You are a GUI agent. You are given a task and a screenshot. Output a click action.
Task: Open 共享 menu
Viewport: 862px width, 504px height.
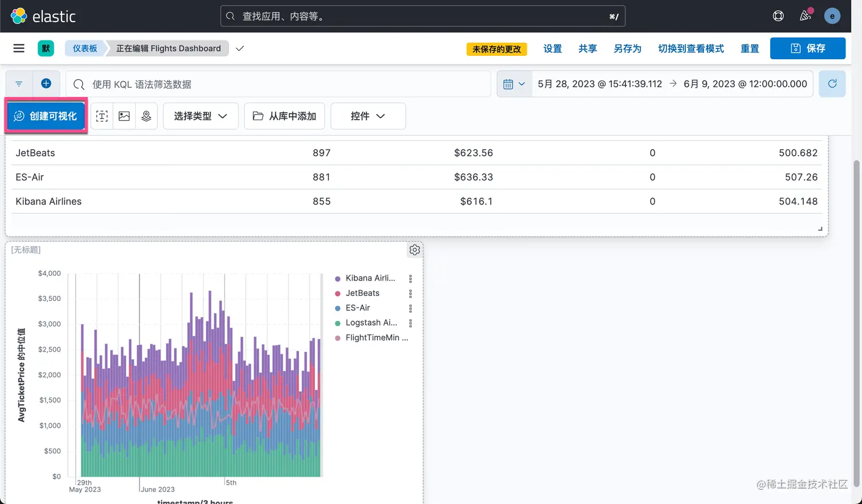point(588,48)
